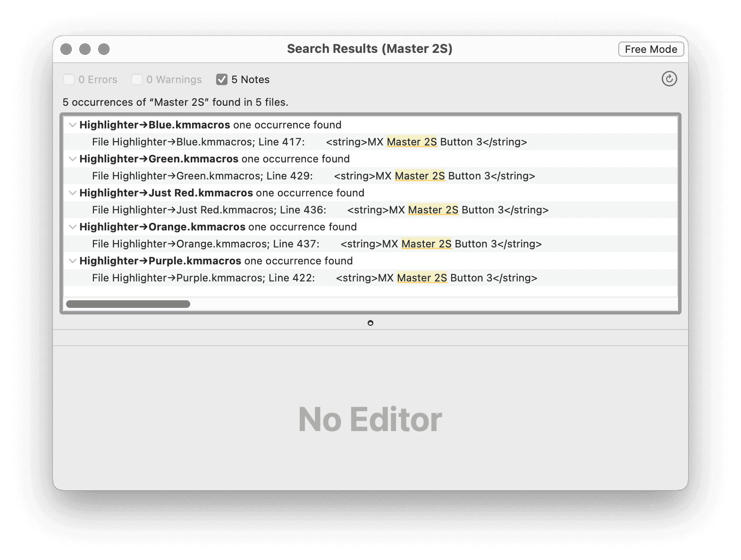Click the minimize window button

[85, 49]
